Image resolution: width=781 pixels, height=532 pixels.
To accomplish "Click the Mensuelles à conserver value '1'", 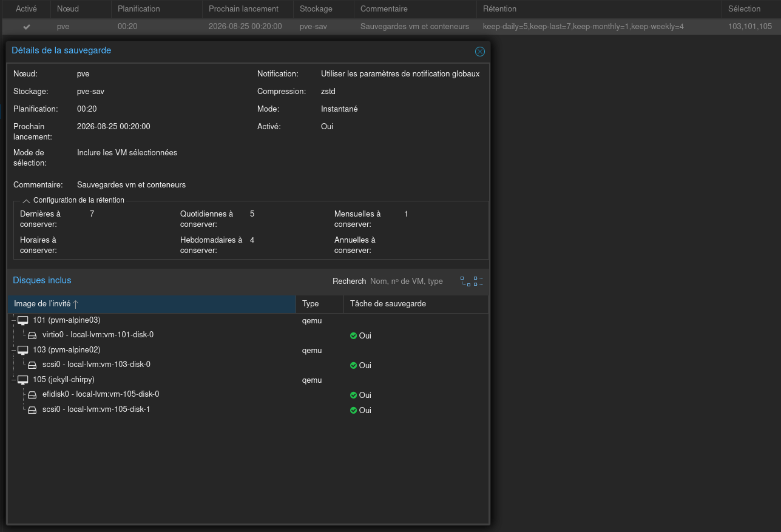I will pyautogui.click(x=407, y=214).
